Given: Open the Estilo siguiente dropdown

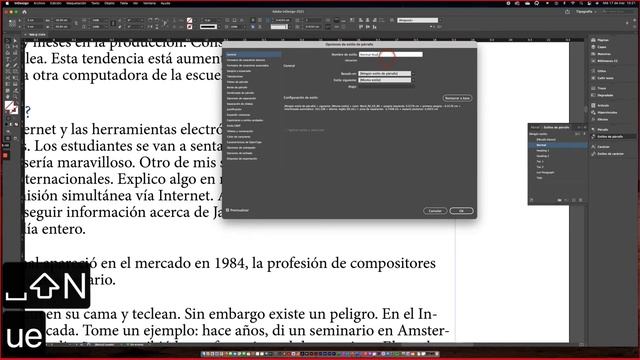Looking at the screenshot, I should coord(386,80).
